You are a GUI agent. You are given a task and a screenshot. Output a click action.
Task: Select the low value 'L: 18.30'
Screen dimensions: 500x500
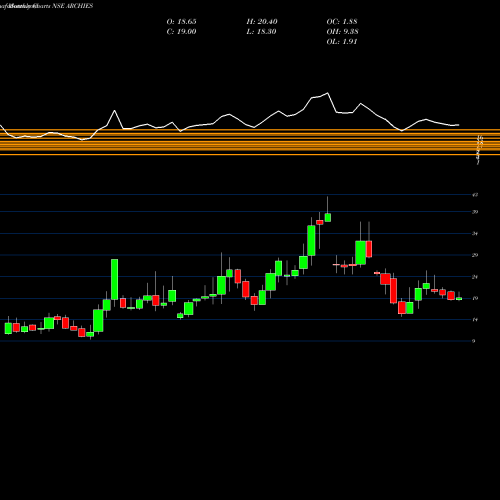coord(261,32)
